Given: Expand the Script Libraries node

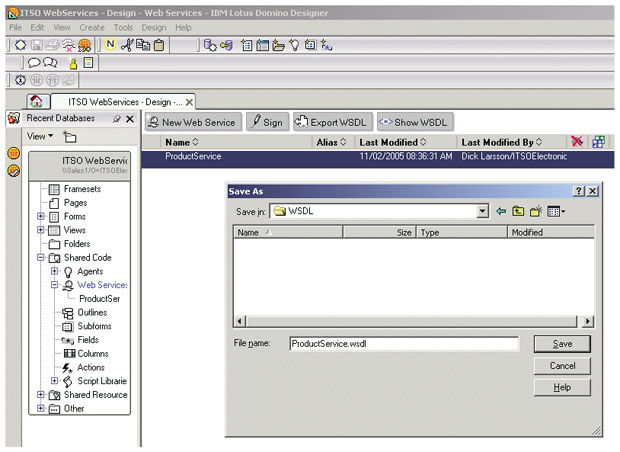Looking at the screenshot, I should click(55, 381).
